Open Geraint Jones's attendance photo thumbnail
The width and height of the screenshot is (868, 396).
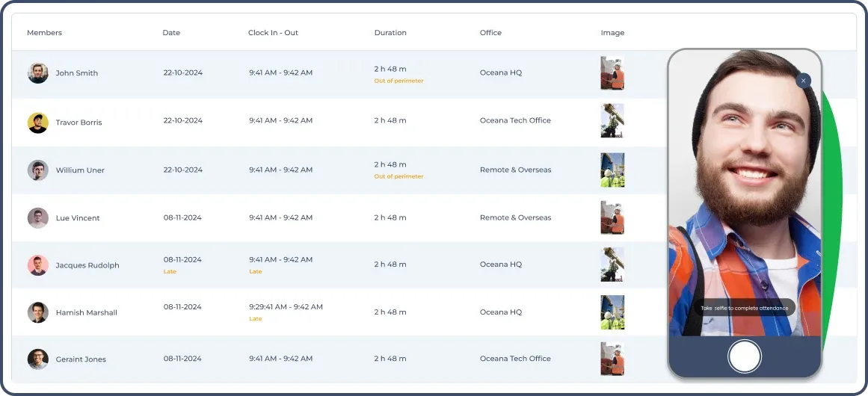612,359
